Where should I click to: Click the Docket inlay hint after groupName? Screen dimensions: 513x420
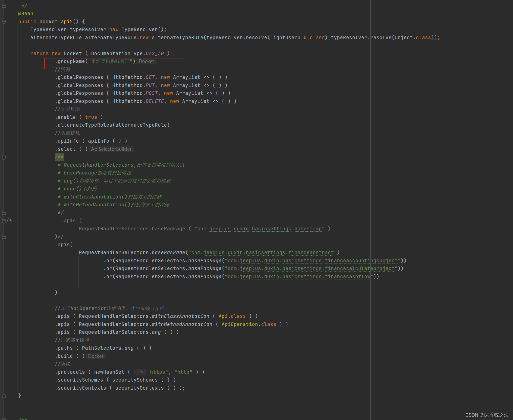point(146,61)
